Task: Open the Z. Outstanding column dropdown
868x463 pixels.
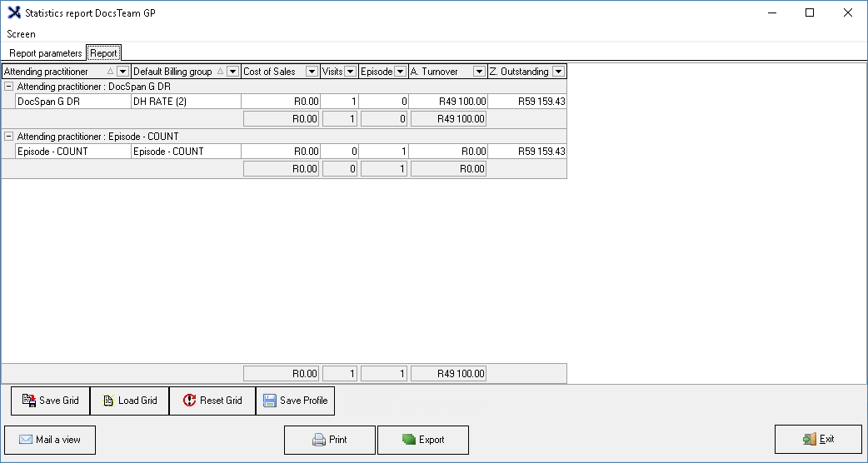Action: (x=558, y=72)
